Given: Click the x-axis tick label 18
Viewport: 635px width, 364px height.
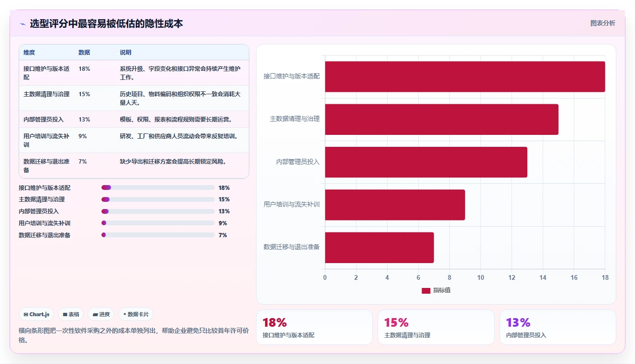Looking at the screenshot, I should [605, 277].
